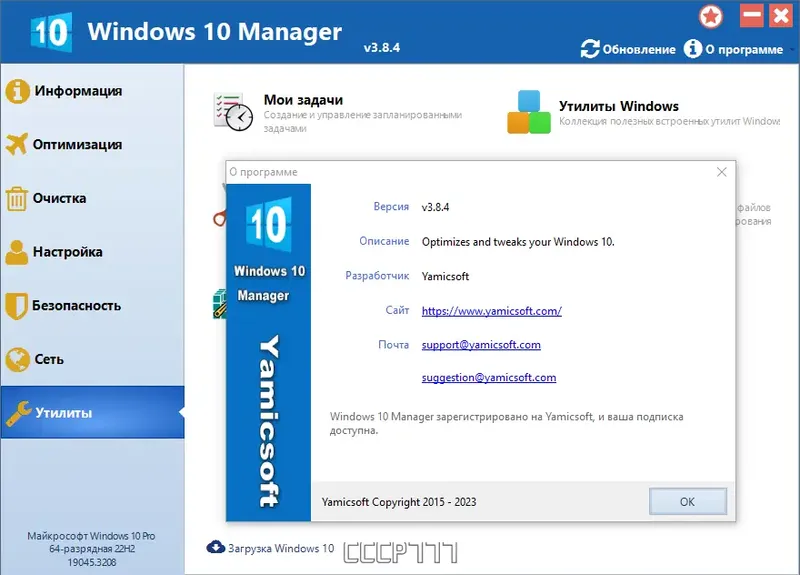Click the Обновление update button text

639,49
